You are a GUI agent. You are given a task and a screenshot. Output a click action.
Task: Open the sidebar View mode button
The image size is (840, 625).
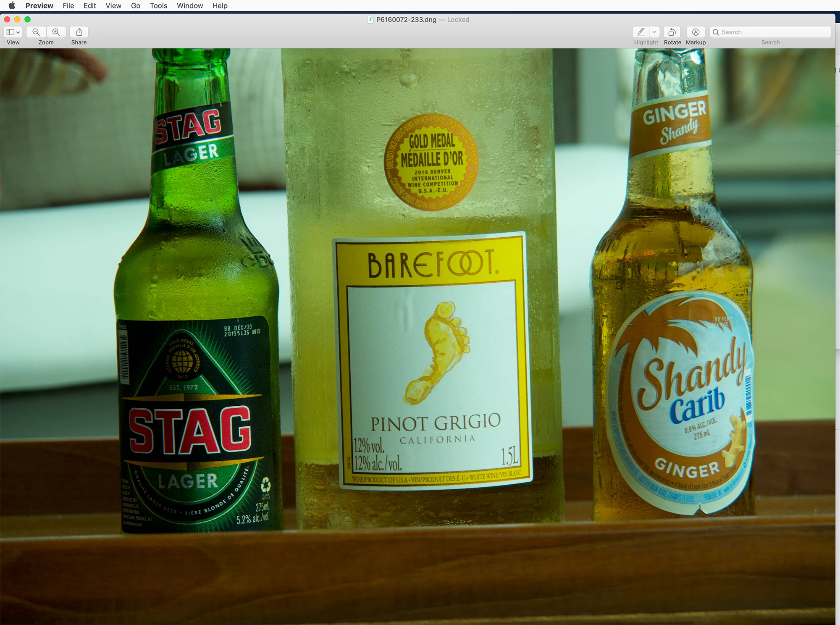tap(13, 32)
